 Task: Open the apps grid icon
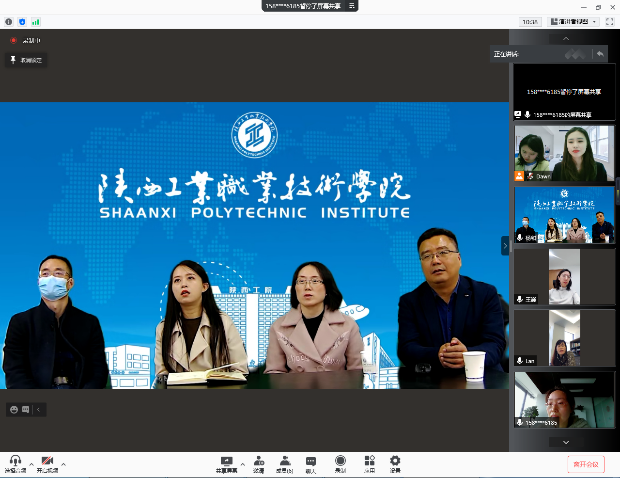tap(368, 461)
